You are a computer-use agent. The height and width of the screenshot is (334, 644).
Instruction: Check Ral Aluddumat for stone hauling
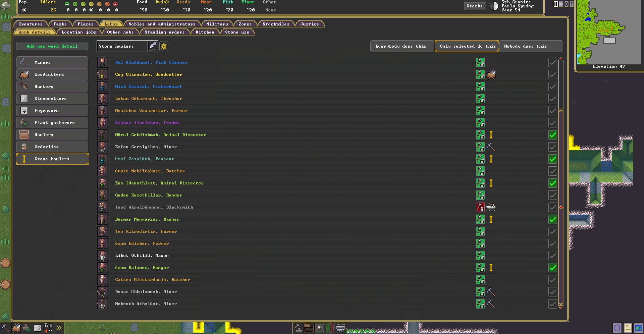[x=553, y=62]
